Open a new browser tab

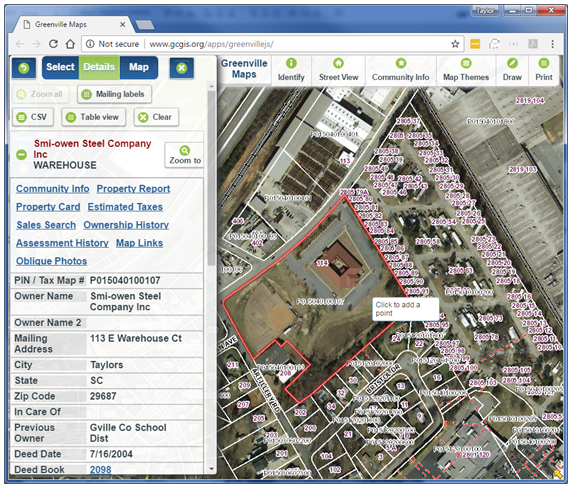(x=145, y=25)
